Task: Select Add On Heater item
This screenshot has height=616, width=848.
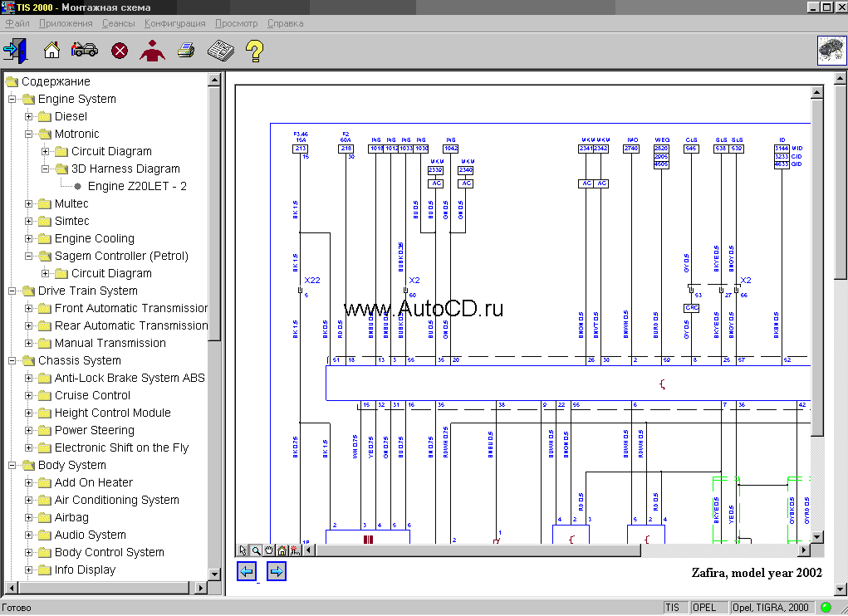Action: coord(93,482)
